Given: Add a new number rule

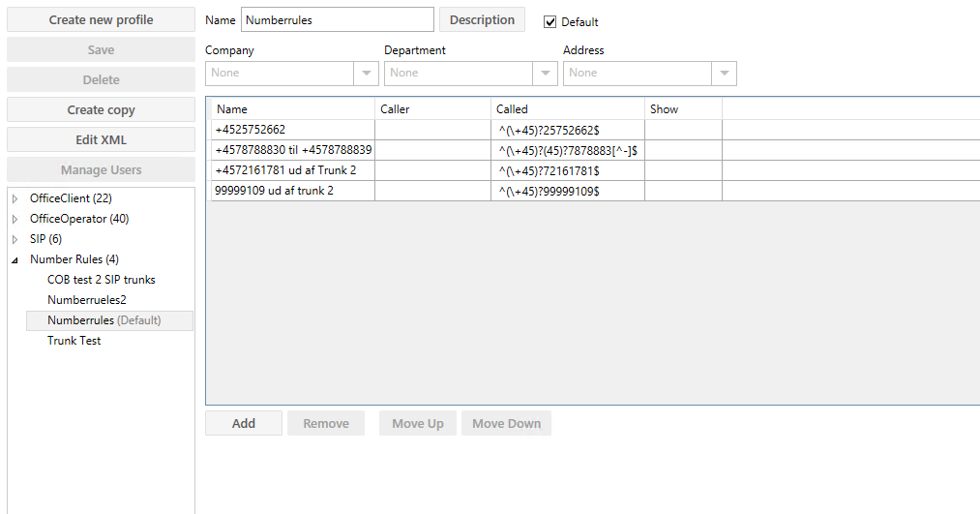Looking at the screenshot, I should coord(244,424).
